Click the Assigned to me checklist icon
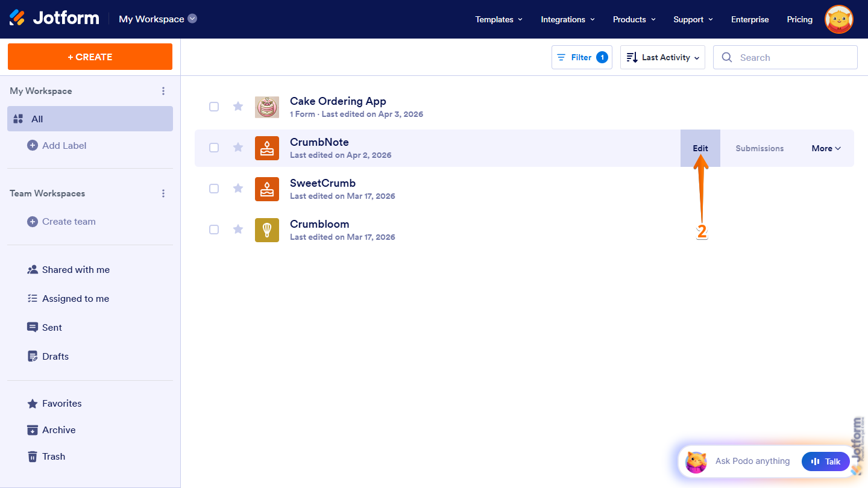Image resolution: width=868 pixels, height=488 pixels. point(33,299)
